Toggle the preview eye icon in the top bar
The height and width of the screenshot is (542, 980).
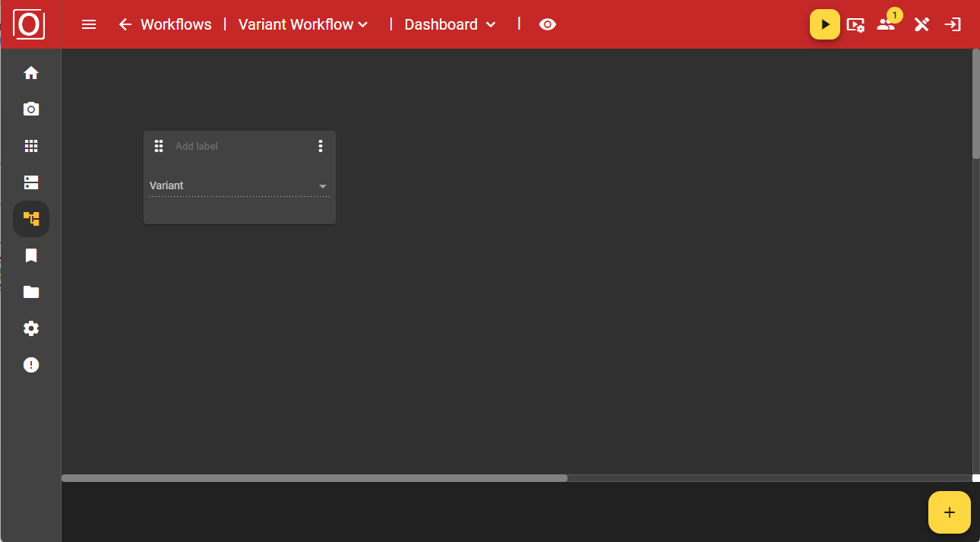tap(548, 24)
